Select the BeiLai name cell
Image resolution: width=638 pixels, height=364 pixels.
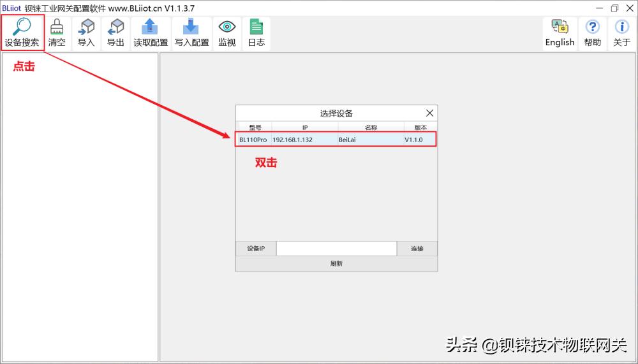(x=371, y=140)
